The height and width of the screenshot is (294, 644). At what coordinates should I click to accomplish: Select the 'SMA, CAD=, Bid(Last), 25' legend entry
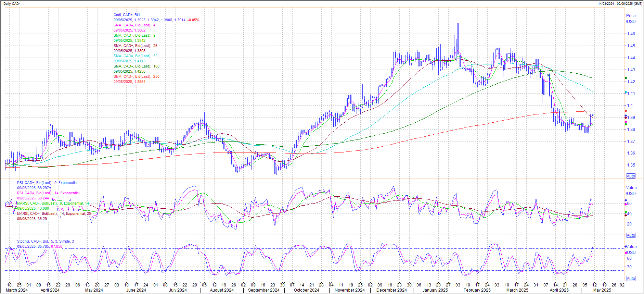tap(136, 46)
